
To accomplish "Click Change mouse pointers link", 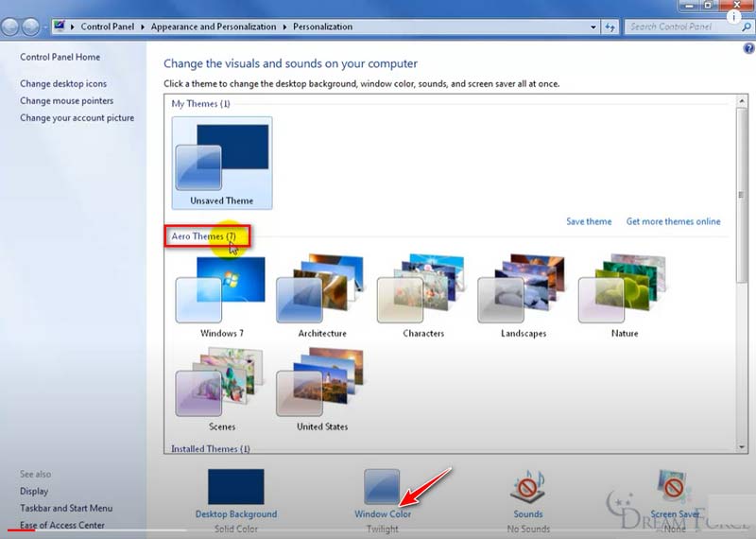I will point(66,101).
